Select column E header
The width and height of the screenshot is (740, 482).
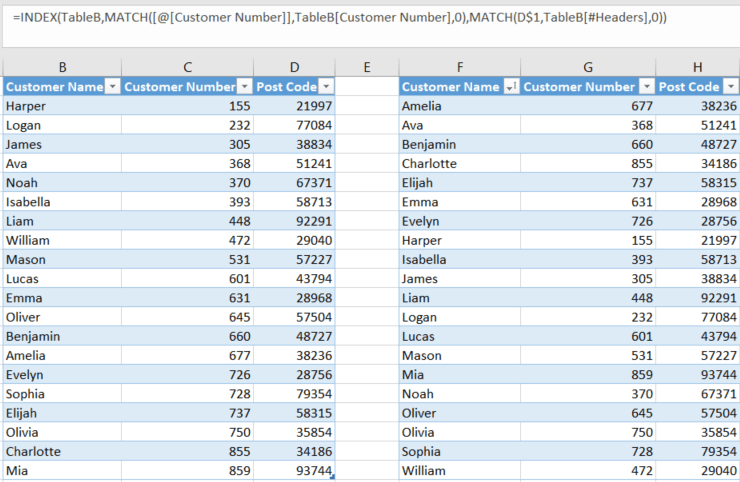coord(367,68)
